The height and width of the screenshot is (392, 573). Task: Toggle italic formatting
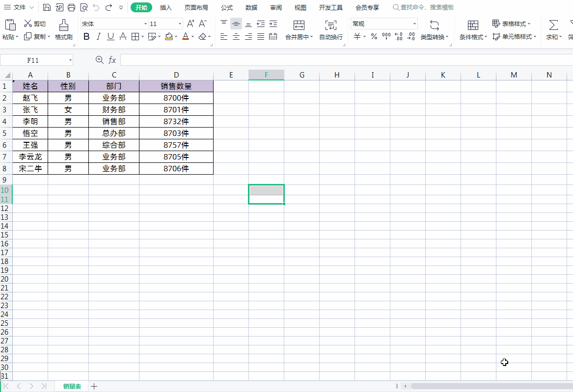pos(98,36)
